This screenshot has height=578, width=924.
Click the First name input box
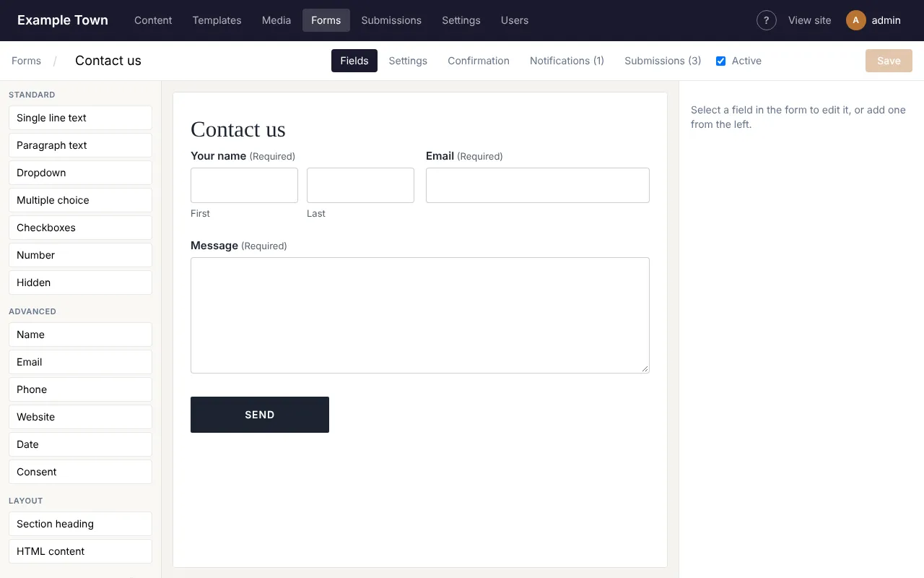244,185
